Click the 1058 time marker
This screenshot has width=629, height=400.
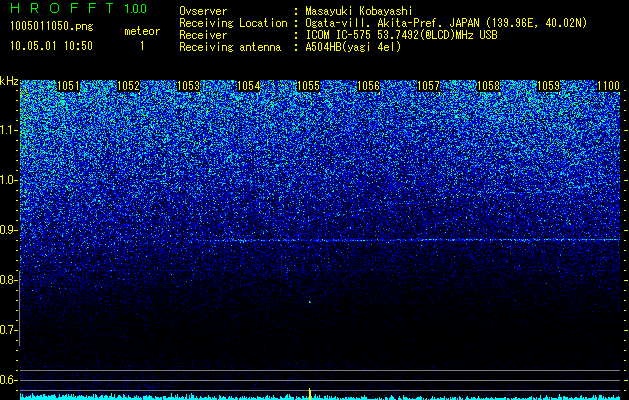coord(489,86)
